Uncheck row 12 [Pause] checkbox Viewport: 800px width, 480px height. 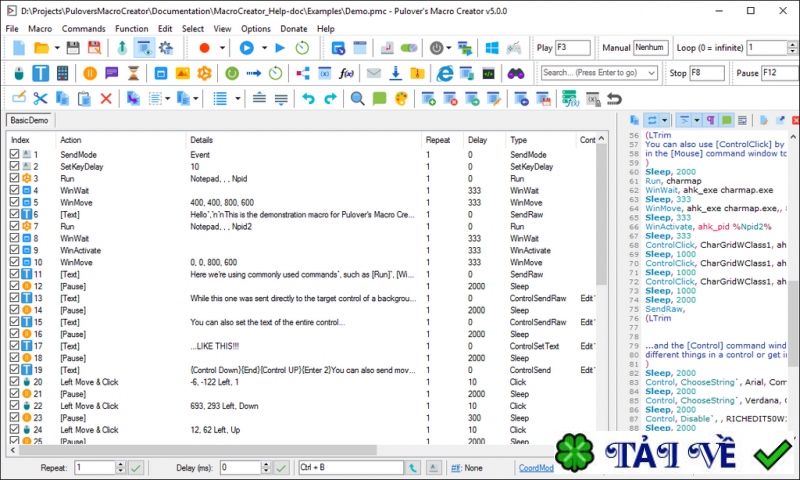click(14, 286)
